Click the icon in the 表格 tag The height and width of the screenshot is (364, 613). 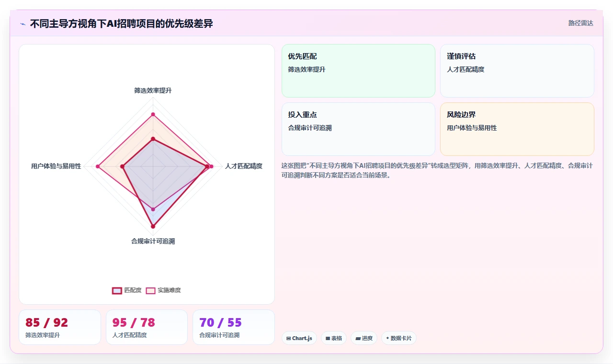(328, 338)
